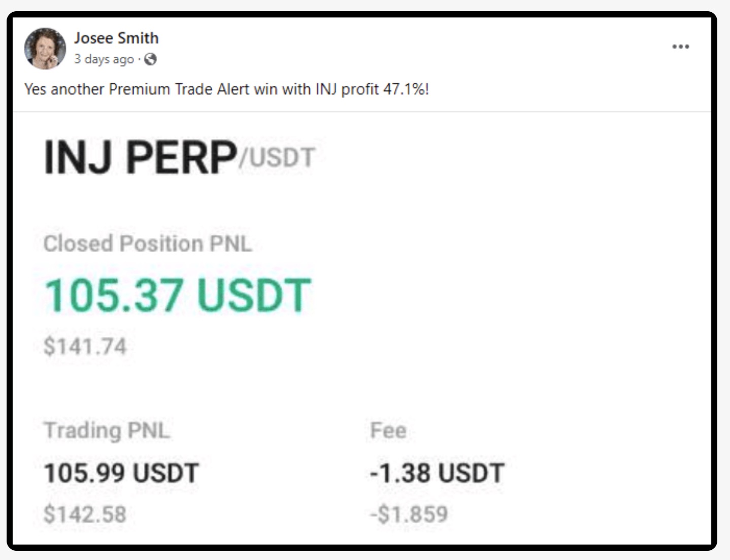Viewport: 730px width, 560px height.
Task: Click the 105.99 USDT trading value
Action: coord(121,473)
